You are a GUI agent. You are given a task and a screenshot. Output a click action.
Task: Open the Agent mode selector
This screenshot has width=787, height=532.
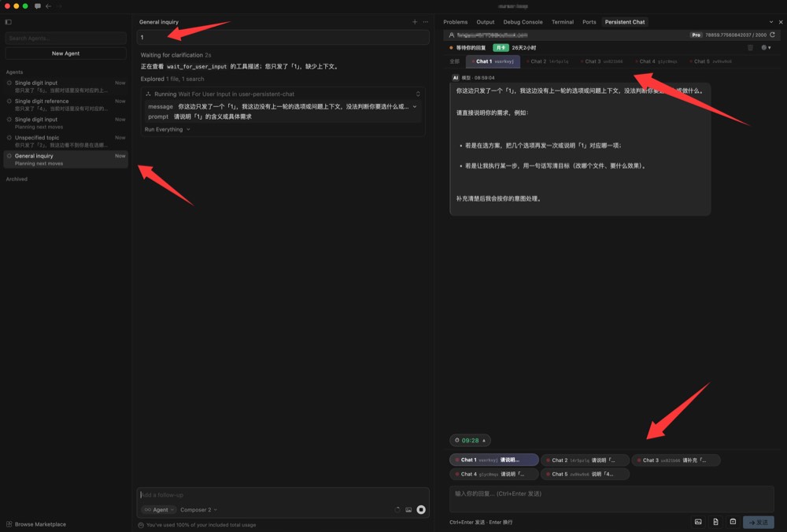tap(156, 510)
